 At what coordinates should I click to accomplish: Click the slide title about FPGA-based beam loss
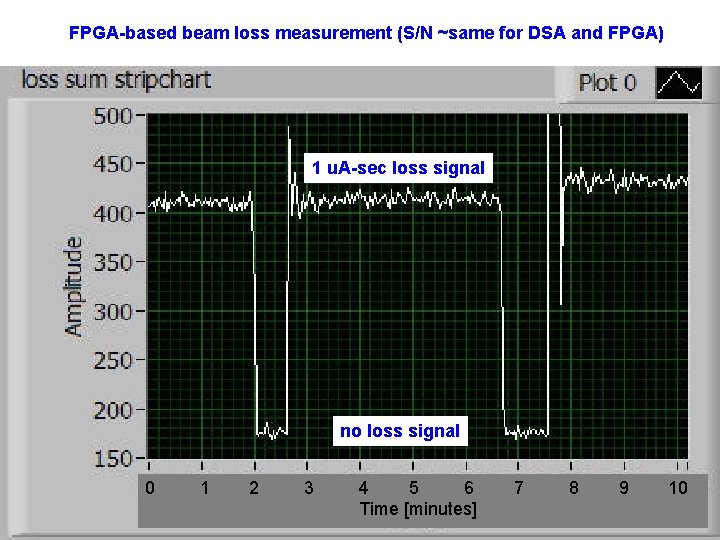(366, 33)
